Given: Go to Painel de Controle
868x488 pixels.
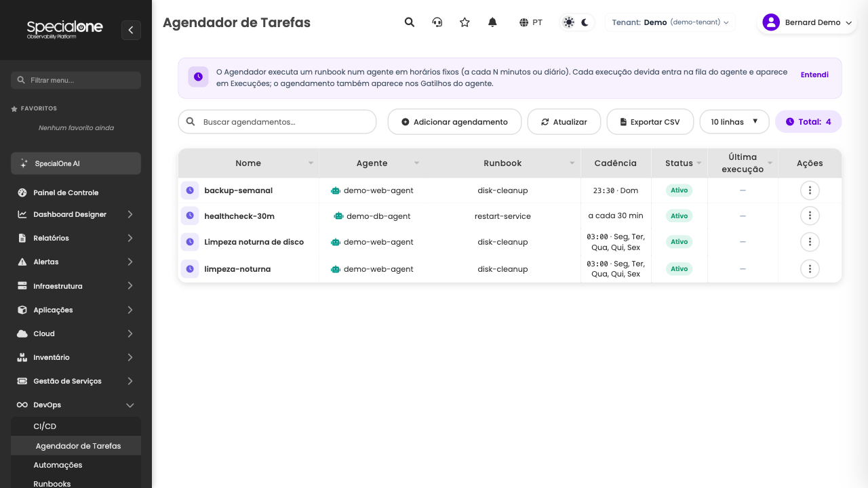Looking at the screenshot, I should (x=76, y=192).
